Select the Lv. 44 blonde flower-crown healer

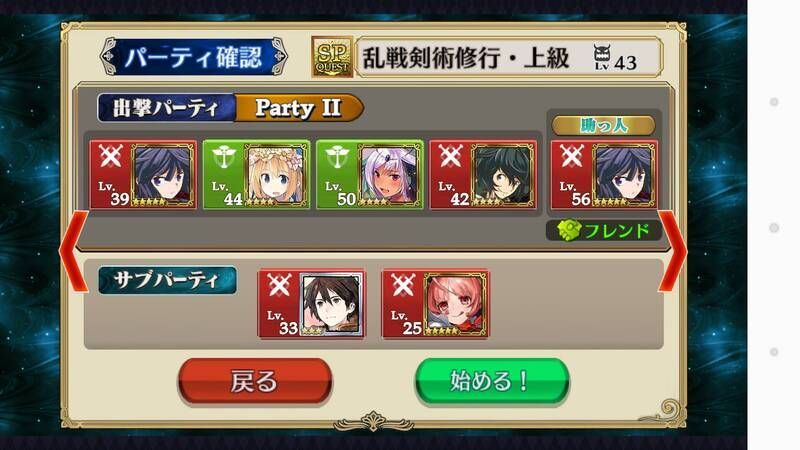pos(257,175)
